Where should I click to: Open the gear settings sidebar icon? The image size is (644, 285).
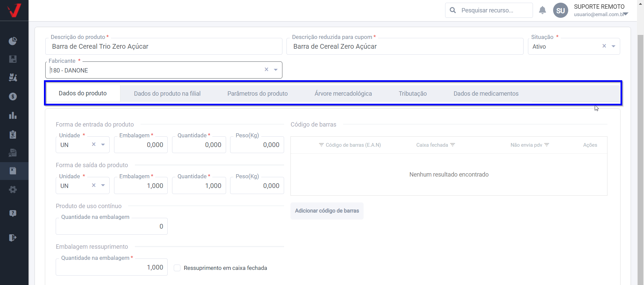(x=13, y=190)
